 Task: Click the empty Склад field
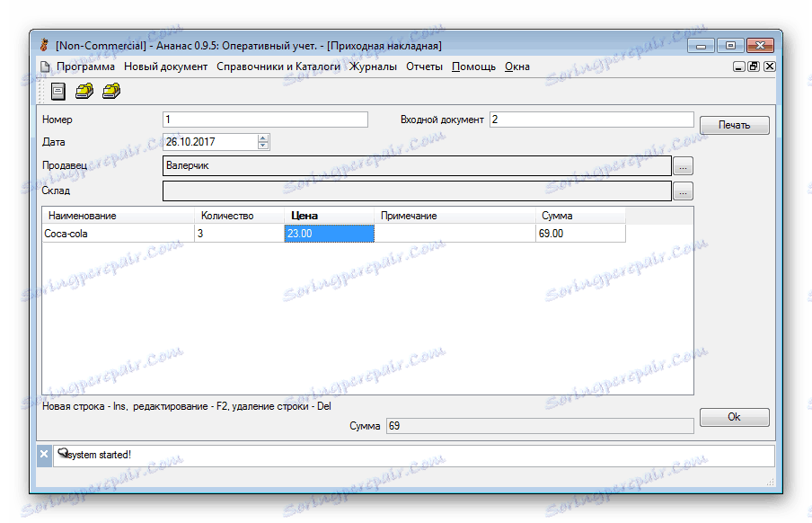pos(417,191)
